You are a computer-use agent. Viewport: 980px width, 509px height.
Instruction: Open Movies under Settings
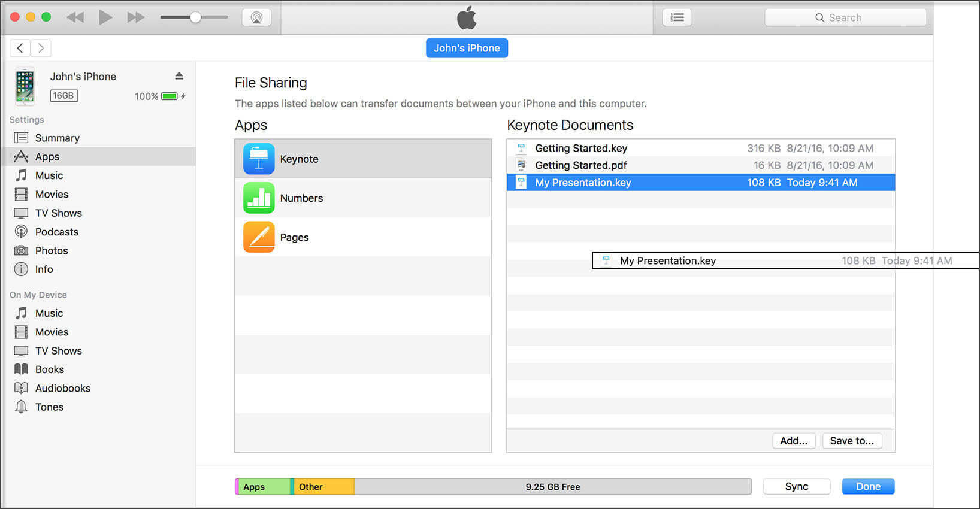coord(98,194)
